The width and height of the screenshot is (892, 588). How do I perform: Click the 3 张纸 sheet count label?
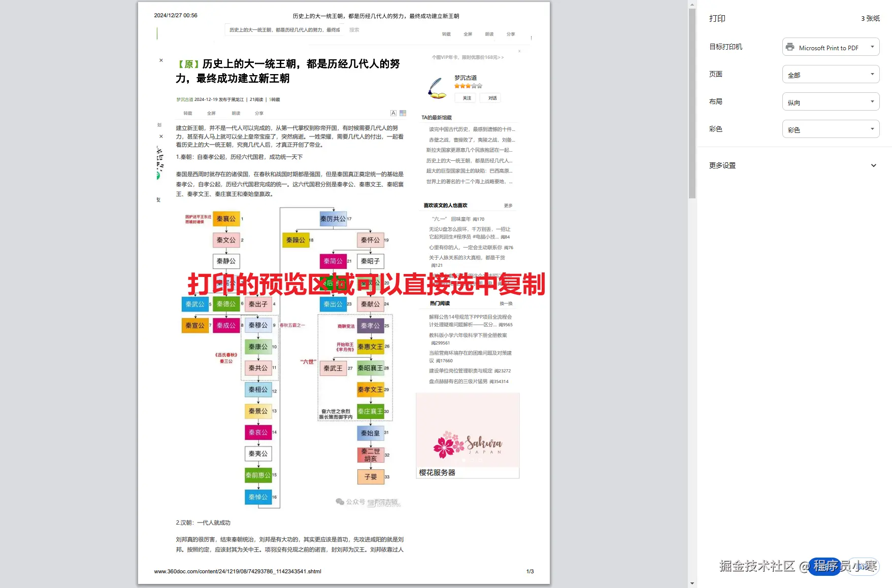[870, 18]
